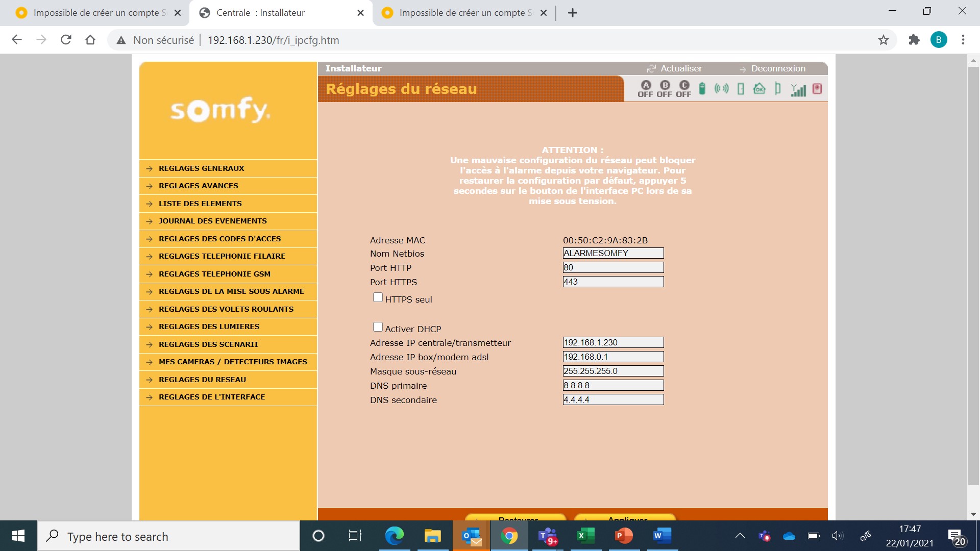
Task: Click the browser home icon
Action: click(x=90, y=40)
